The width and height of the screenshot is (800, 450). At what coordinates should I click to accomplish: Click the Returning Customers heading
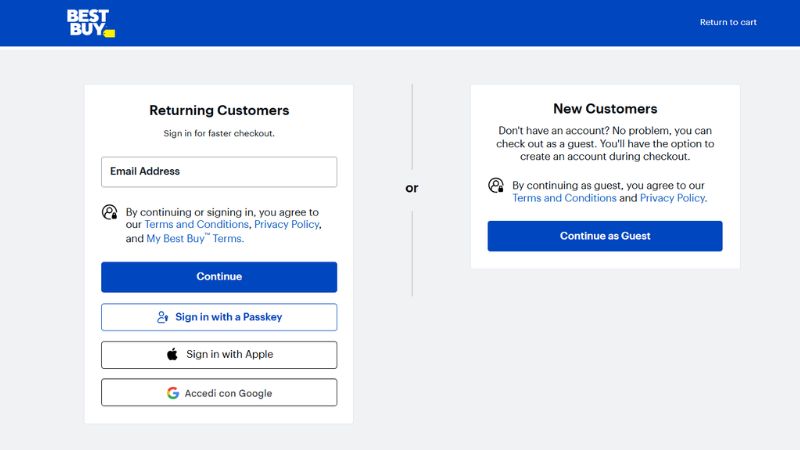(x=219, y=110)
